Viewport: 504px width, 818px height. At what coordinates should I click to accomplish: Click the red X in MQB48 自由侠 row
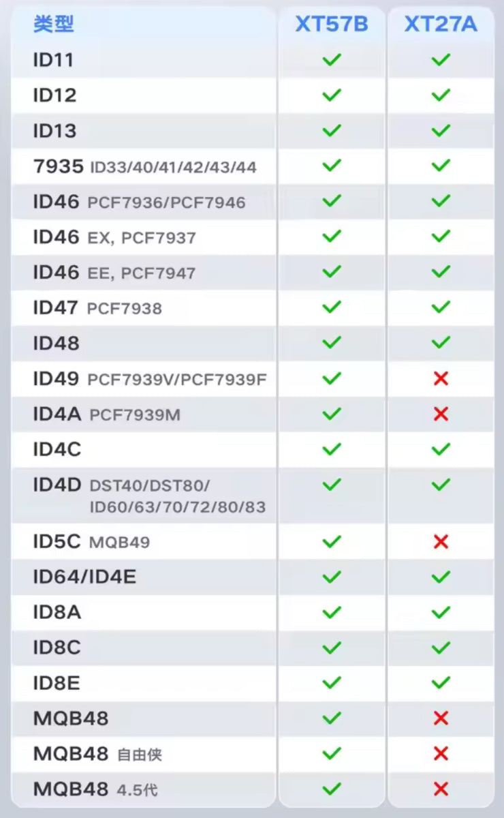441,753
